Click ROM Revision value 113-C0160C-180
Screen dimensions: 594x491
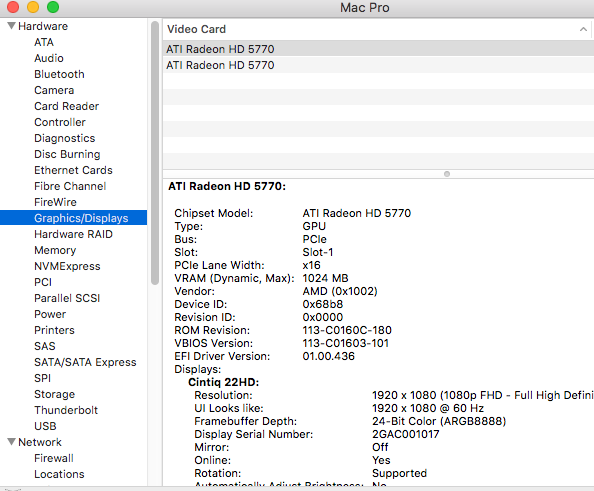point(347,330)
